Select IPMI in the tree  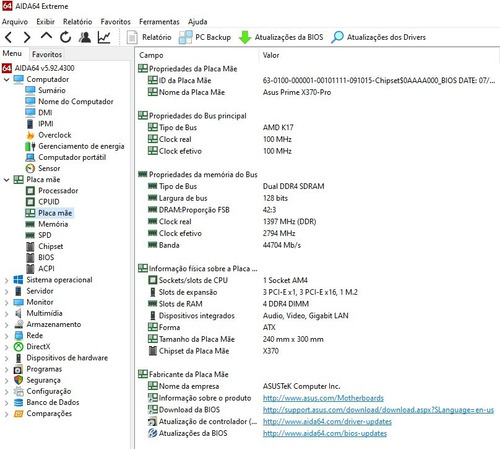point(46,124)
